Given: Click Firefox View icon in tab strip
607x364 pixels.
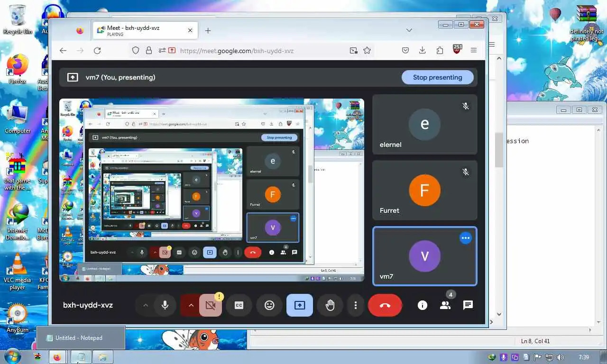Looking at the screenshot, I should (x=80, y=30).
